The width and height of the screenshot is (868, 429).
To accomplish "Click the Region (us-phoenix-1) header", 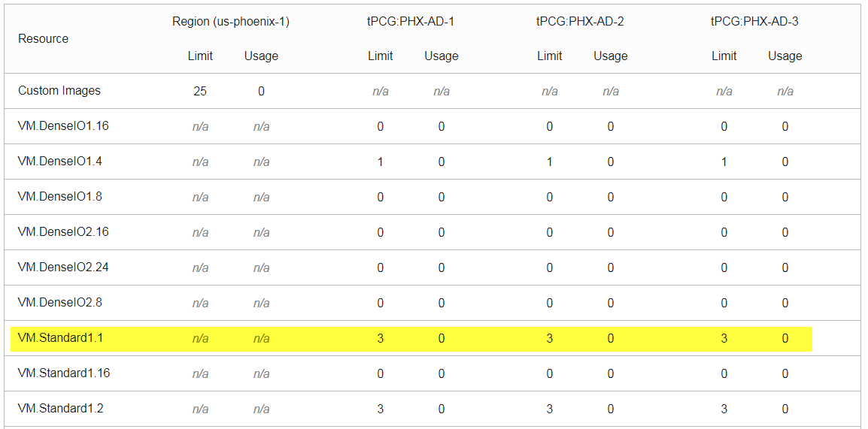I will pyautogui.click(x=230, y=22).
